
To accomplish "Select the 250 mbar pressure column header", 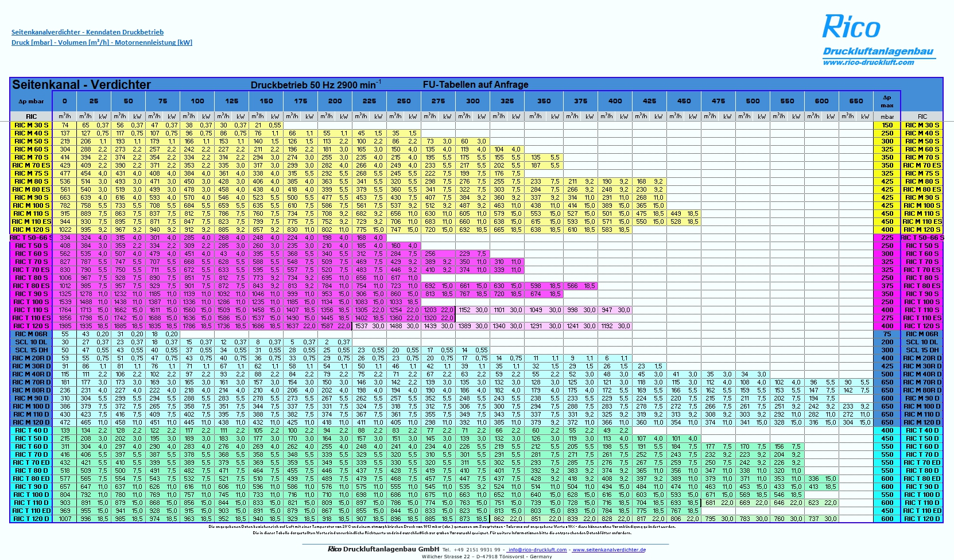I will point(404,101).
